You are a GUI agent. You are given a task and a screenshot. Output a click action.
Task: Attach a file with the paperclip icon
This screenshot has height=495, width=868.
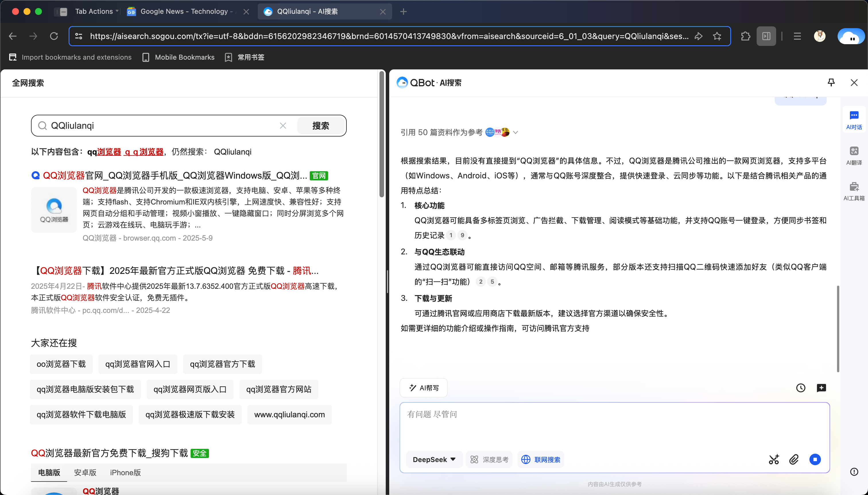(x=794, y=460)
